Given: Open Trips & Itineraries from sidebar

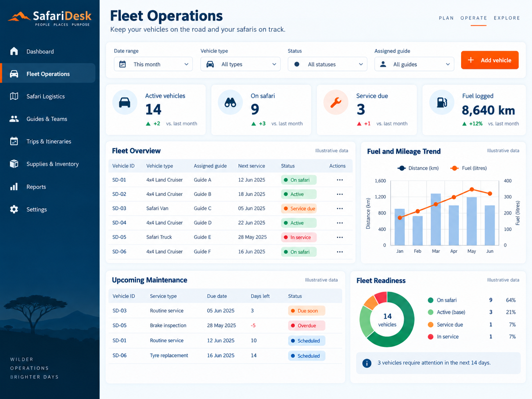Looking at the screenshot, I should coord(48,141).
